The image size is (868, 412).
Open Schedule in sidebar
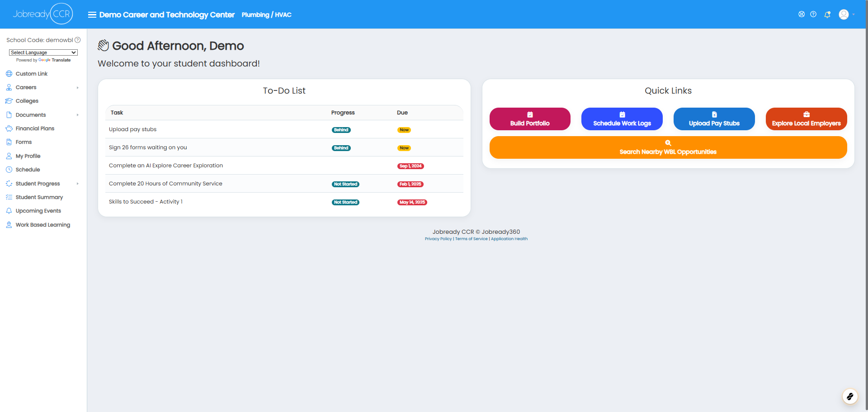tap(28, 170)
